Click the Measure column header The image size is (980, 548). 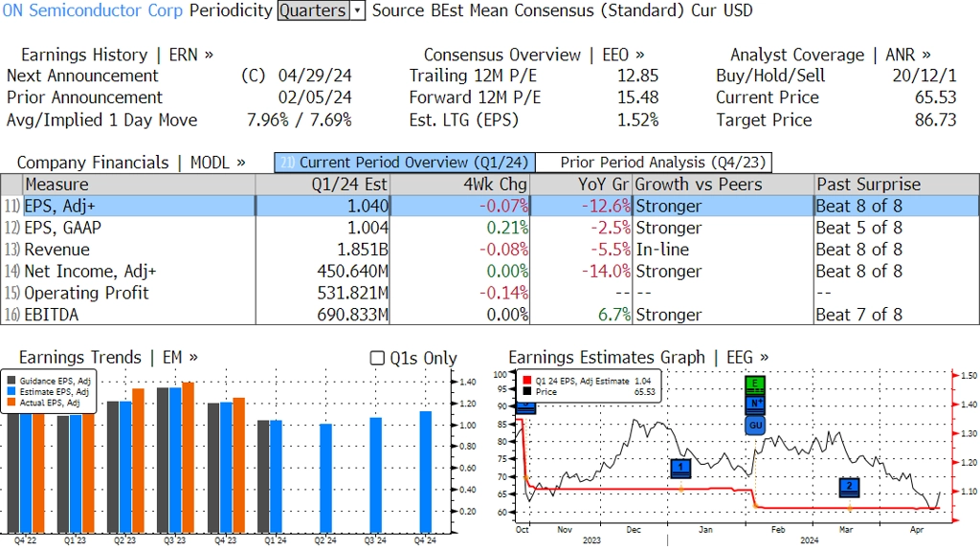pyautogui.click(x=140, y=185)
